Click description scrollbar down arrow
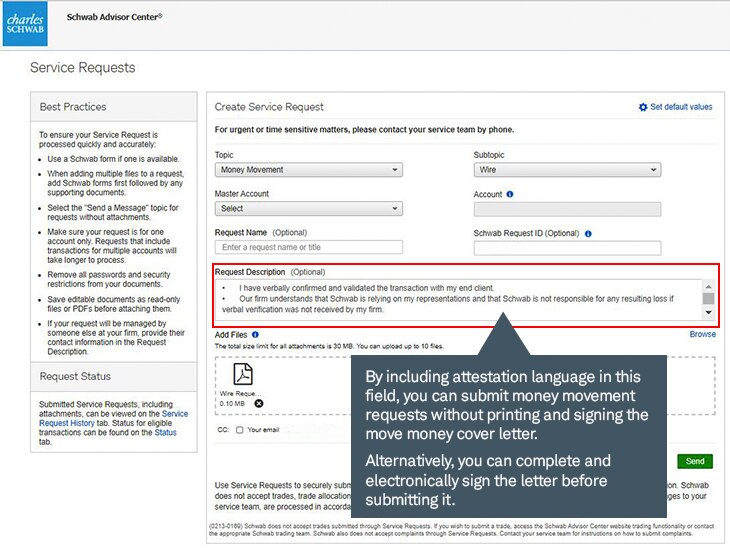This screenshot has height=551, width=730. (x=708, y=313)
